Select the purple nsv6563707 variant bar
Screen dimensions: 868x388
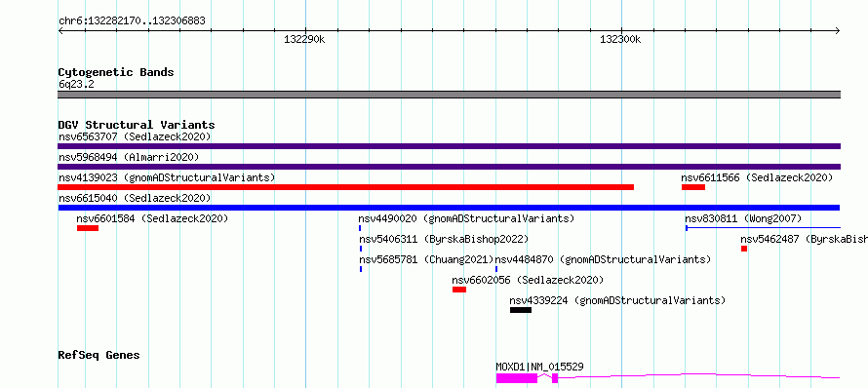(x=449, y=146)
